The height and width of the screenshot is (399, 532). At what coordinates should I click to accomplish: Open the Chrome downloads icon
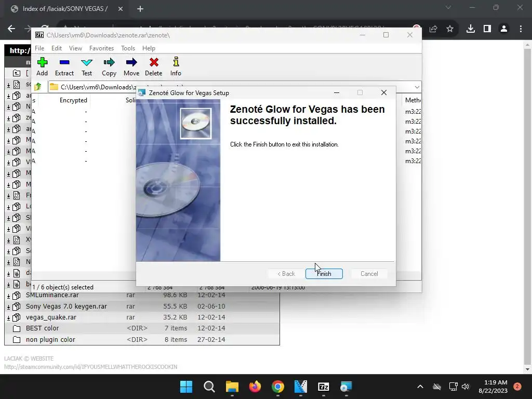click(471, 29)
